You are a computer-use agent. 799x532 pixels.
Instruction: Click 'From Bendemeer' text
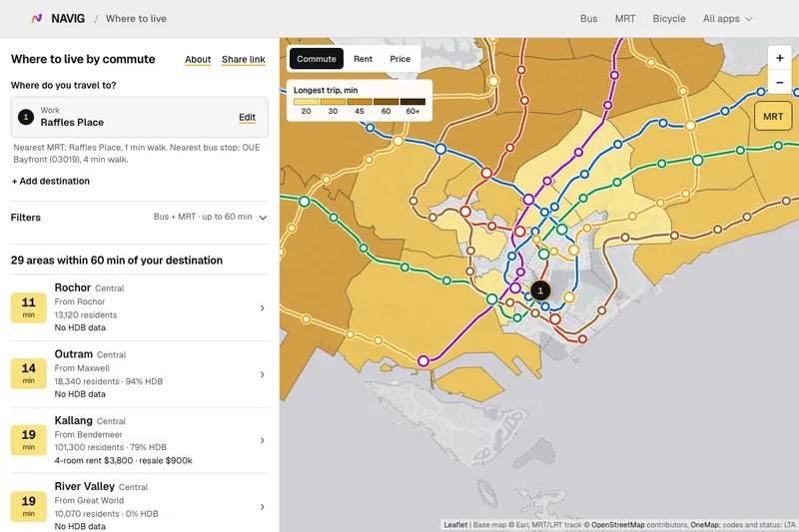point(88,435)
